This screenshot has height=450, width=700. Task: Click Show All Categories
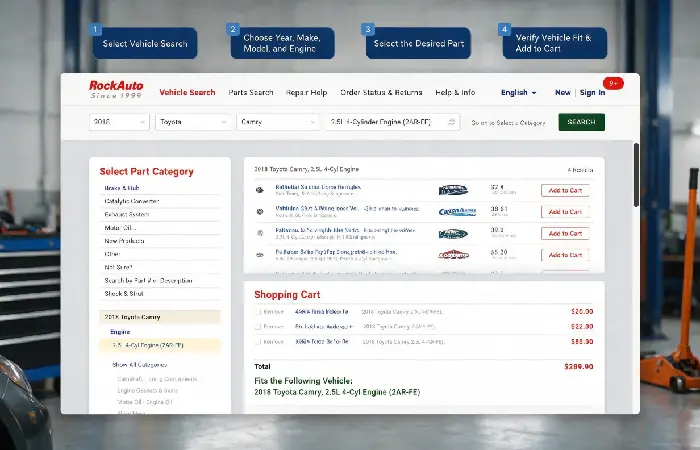(x=140, y=365)
